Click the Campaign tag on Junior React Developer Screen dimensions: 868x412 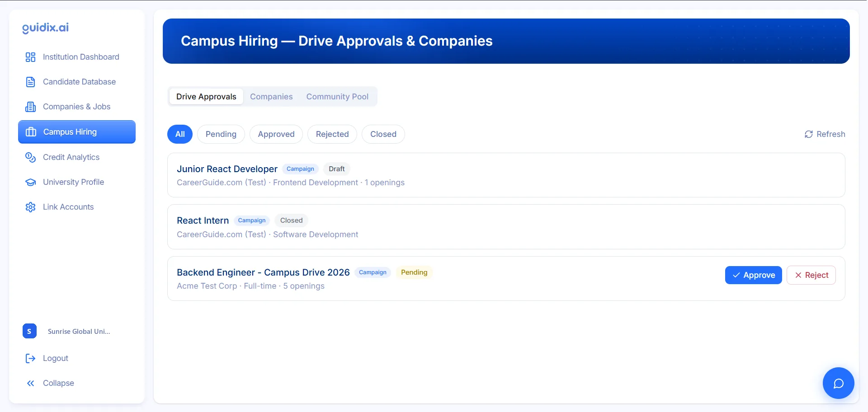click(300, 169)
